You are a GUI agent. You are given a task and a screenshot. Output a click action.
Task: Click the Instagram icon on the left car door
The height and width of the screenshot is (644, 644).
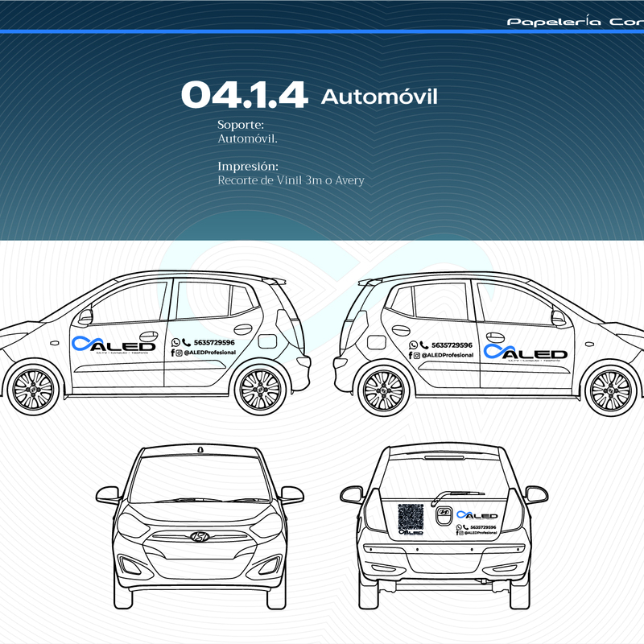[x=179, y=353]
